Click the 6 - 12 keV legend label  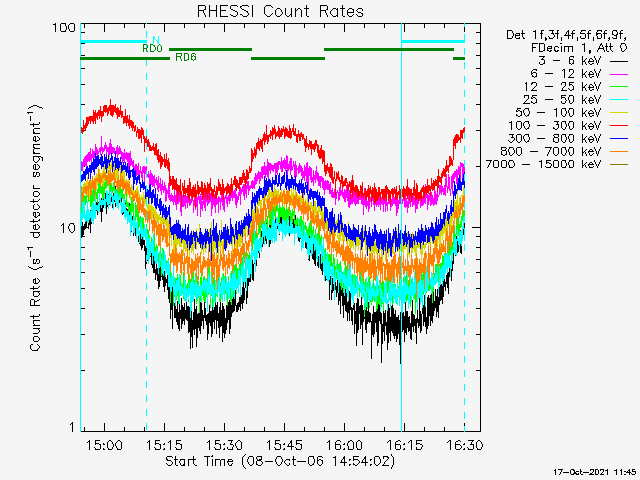click(x=566, y=74)
